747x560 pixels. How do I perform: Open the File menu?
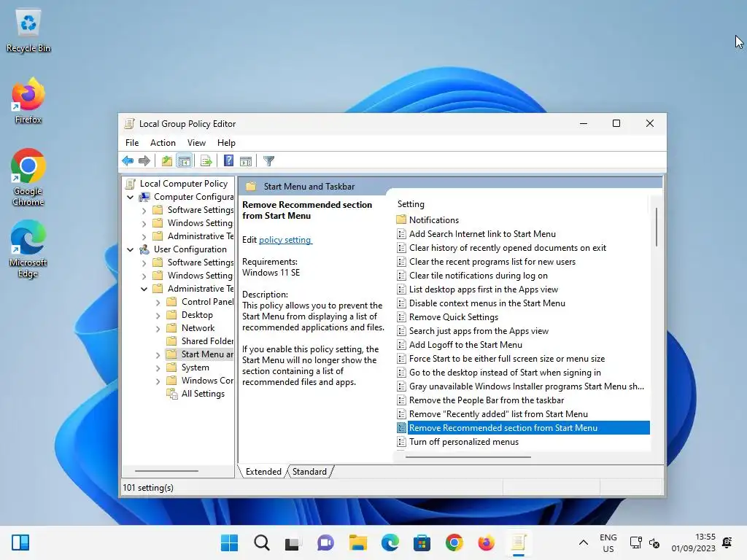[x=132, y=143]
